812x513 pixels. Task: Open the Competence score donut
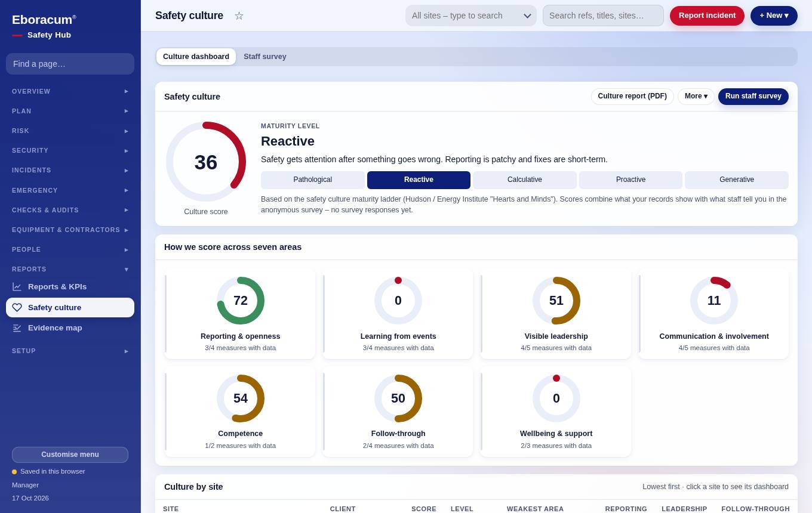[x=241, y=398]
